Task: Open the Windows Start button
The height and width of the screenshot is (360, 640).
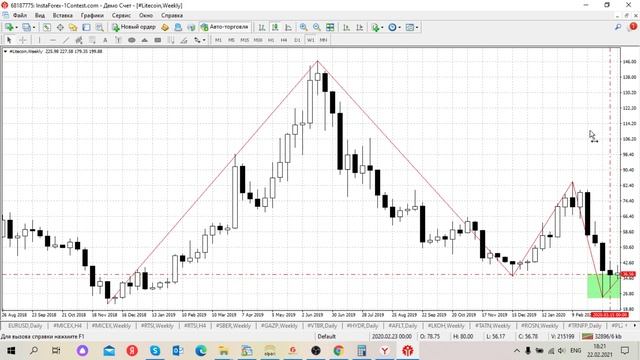Action: point(11,351)
